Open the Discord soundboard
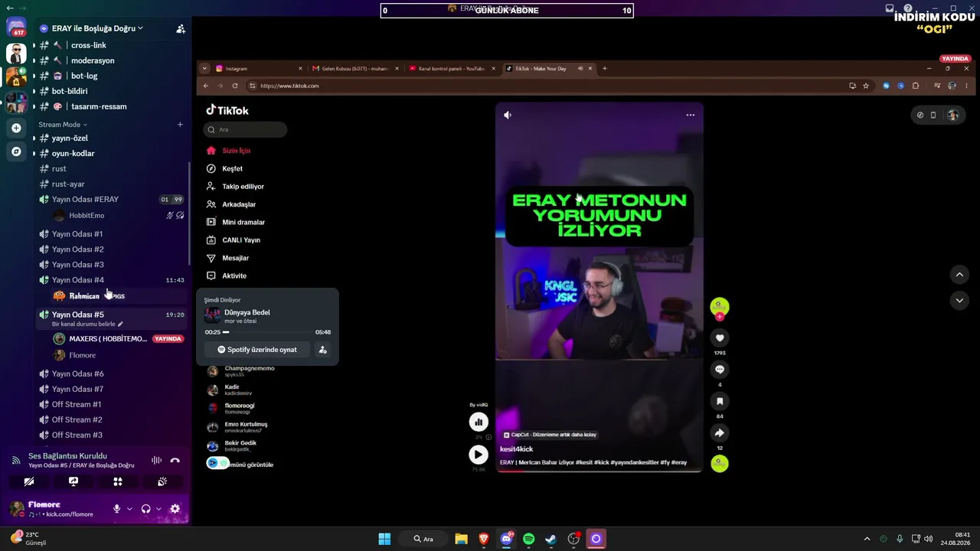980x551 pixels. [162, 481]
